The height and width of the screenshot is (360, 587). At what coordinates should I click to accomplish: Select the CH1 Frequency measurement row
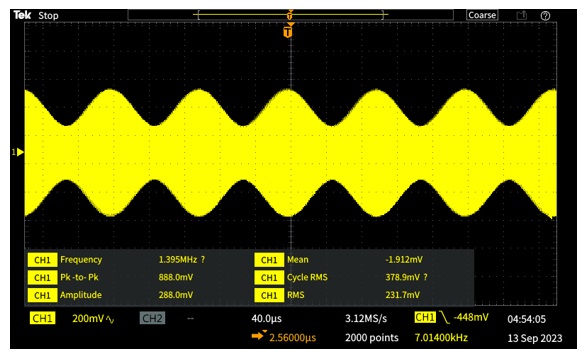pyautogui.click(x=117, y=260)
